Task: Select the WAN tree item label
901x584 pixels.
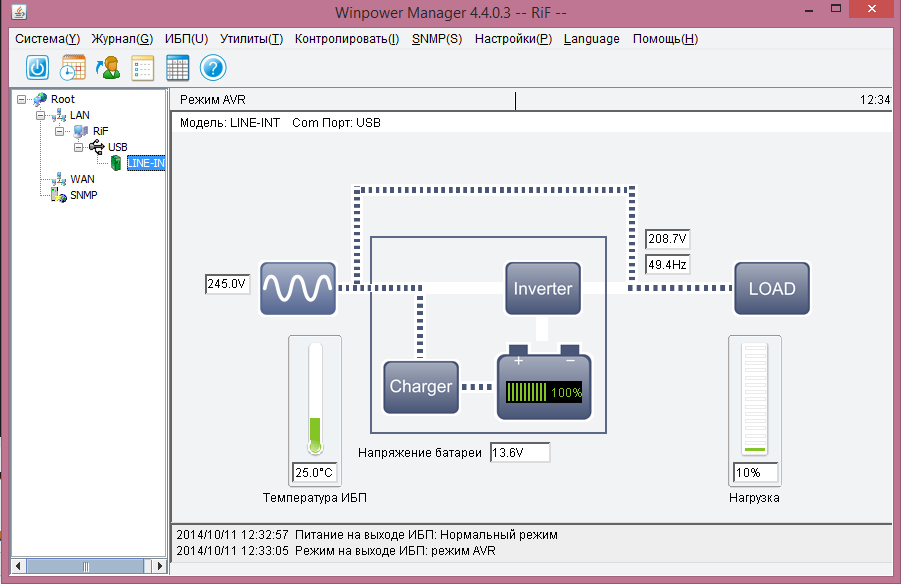Action: (x=82, y=179)
